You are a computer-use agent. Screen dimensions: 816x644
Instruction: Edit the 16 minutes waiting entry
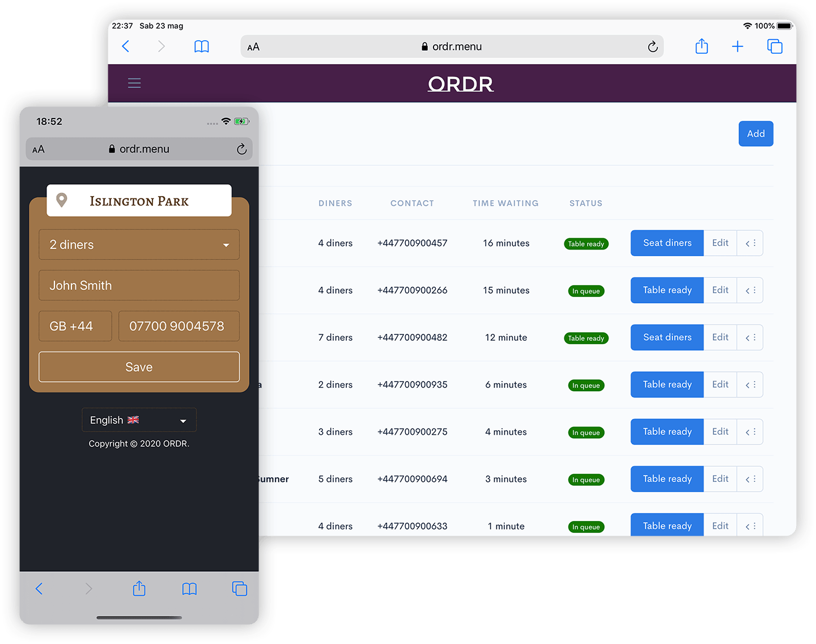coord(720,243)
